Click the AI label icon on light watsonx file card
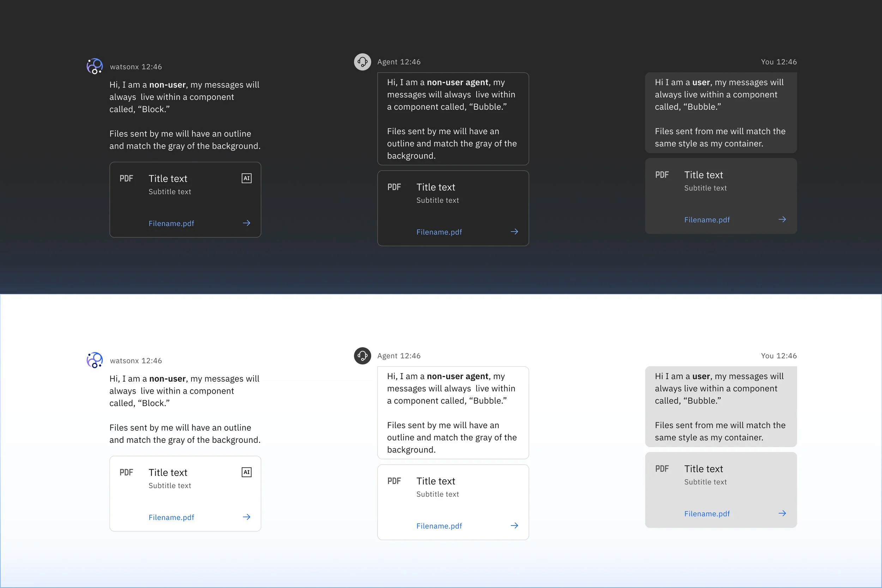This screenshot has height=588, width=882. click(246, 473)
